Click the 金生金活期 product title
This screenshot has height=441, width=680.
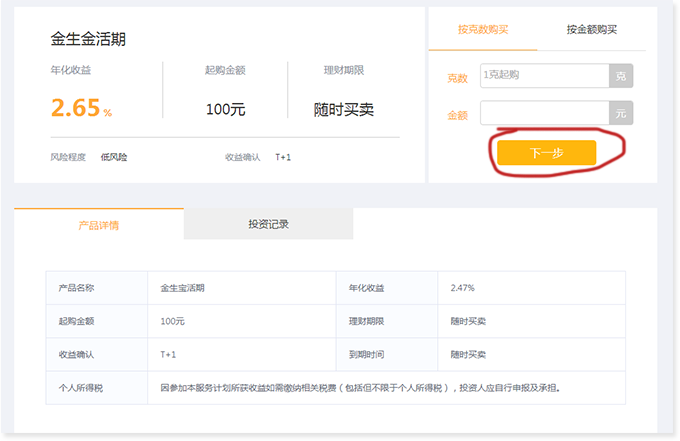click(x=88, y=40)
